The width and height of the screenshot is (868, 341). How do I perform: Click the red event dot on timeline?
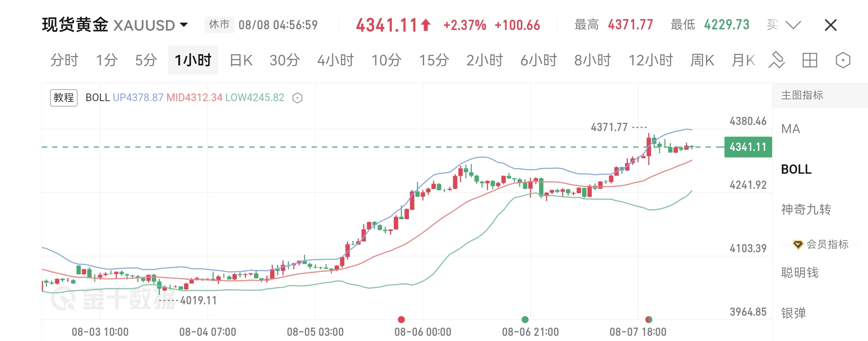[x=401, y=319]
